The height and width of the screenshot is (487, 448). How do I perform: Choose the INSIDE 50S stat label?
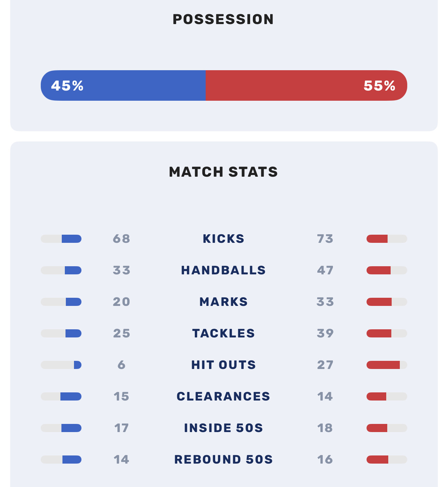(x=223, y=428)
